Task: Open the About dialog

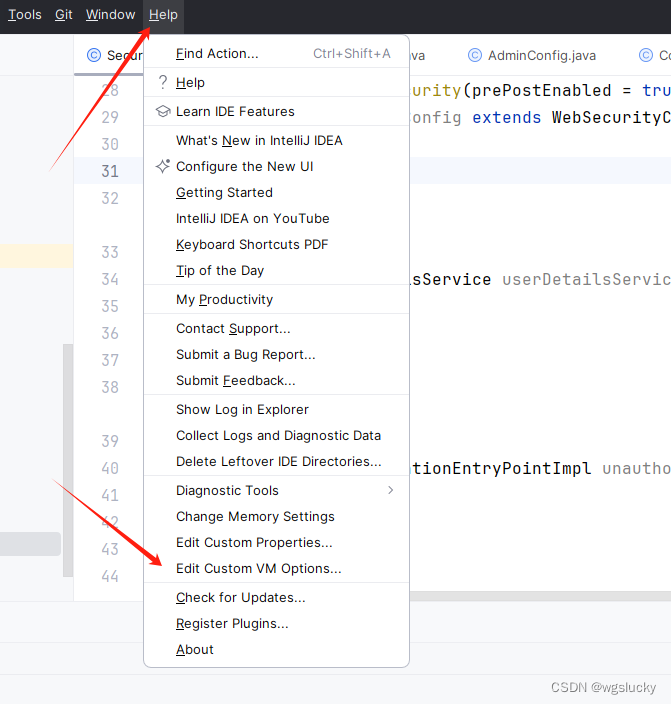Action: pos(276,650)
